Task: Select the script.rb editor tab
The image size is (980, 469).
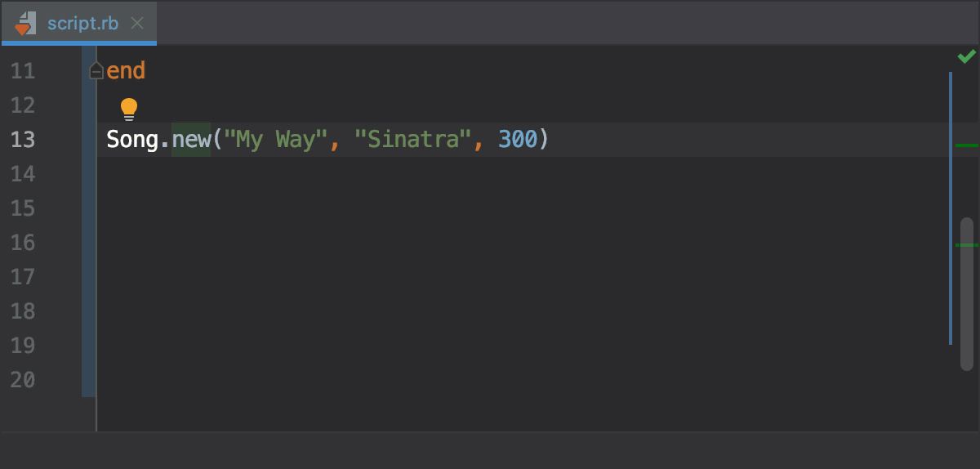Action: (78, 23)
